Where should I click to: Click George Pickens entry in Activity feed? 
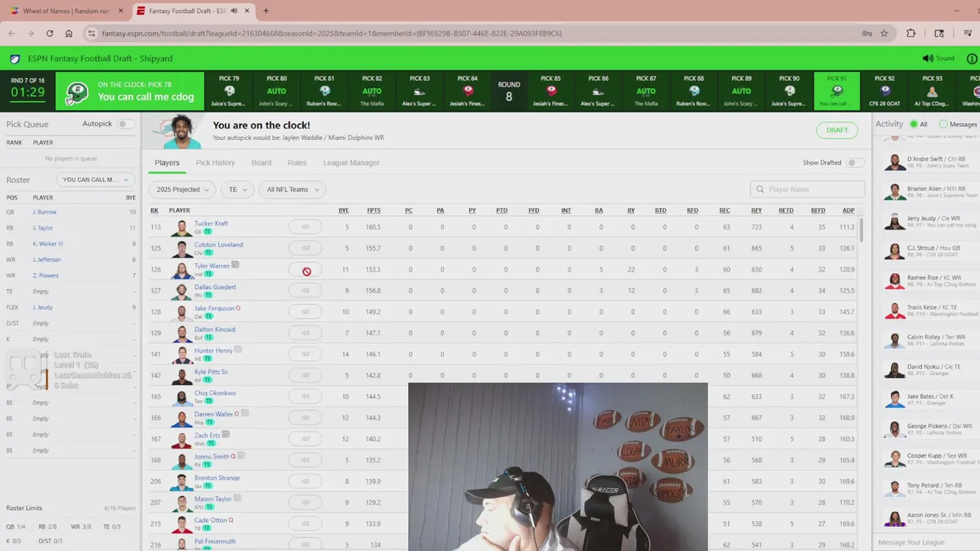tap(931, 429)
